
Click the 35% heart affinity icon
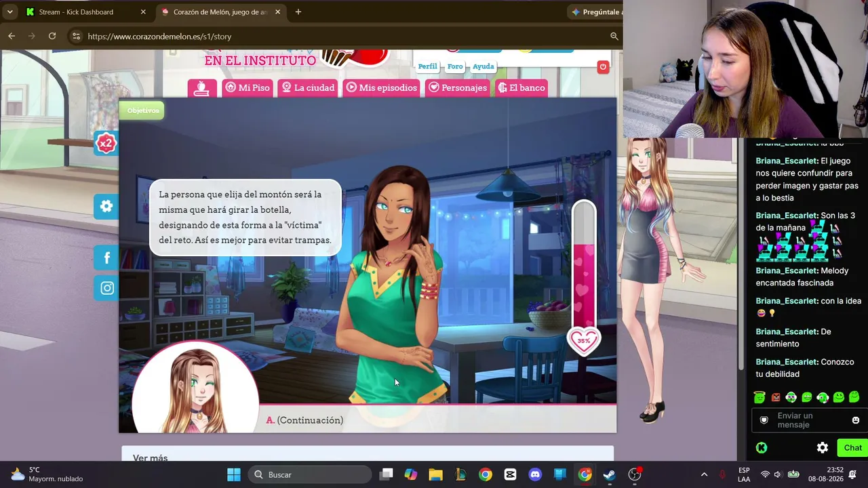(x=584, y=341)
